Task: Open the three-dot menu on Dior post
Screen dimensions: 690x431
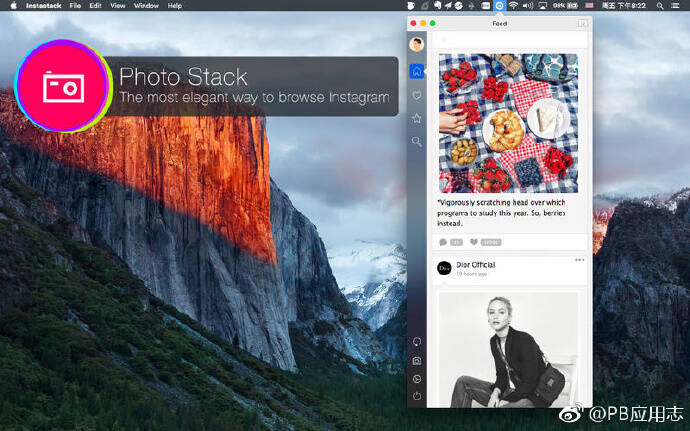Action: click(x=579, y=260)
